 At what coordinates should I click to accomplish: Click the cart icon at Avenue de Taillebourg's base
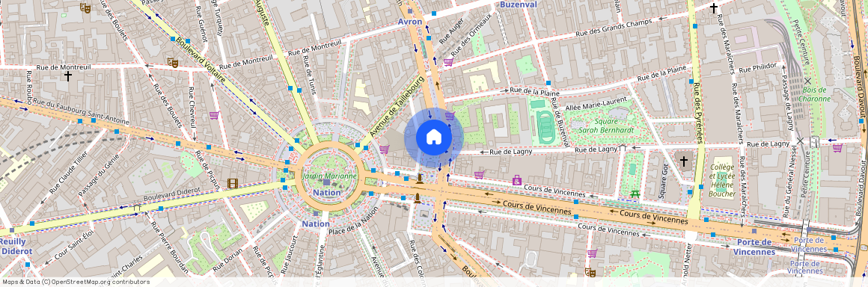(384, 149)
